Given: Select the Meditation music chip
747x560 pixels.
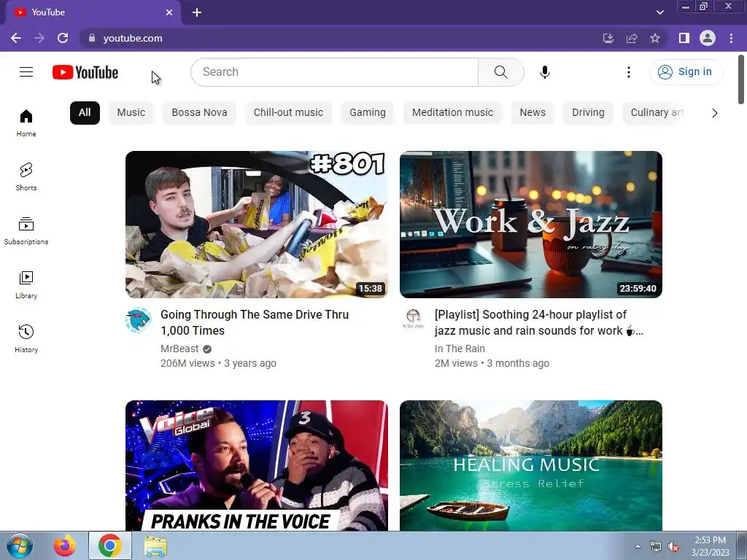Looking at the screenshot, I should [452, 113].
